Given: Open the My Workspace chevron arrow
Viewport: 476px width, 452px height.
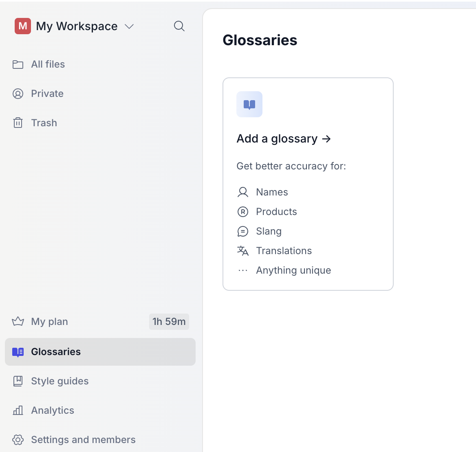Looking at the screenshot, I should click(129, 26).
